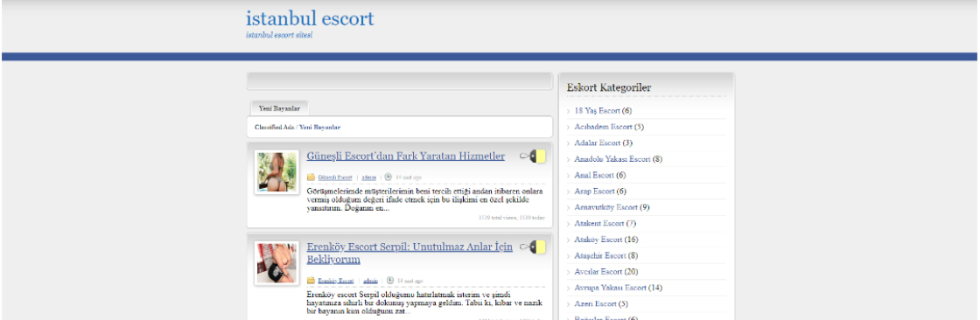Viewport: 980px width, 320px height.
Task: Click the clock icon in Erenköy listing meta
Action: point(390,281)
